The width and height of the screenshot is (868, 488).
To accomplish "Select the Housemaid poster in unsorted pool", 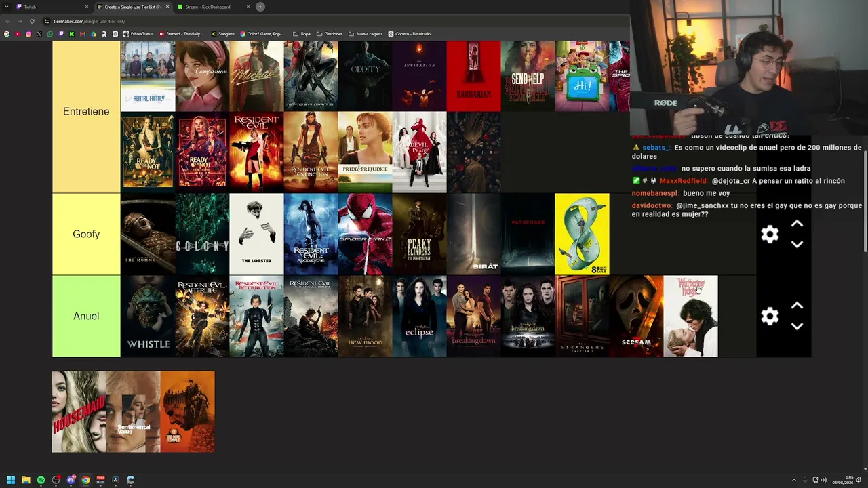I will point(79,411).
